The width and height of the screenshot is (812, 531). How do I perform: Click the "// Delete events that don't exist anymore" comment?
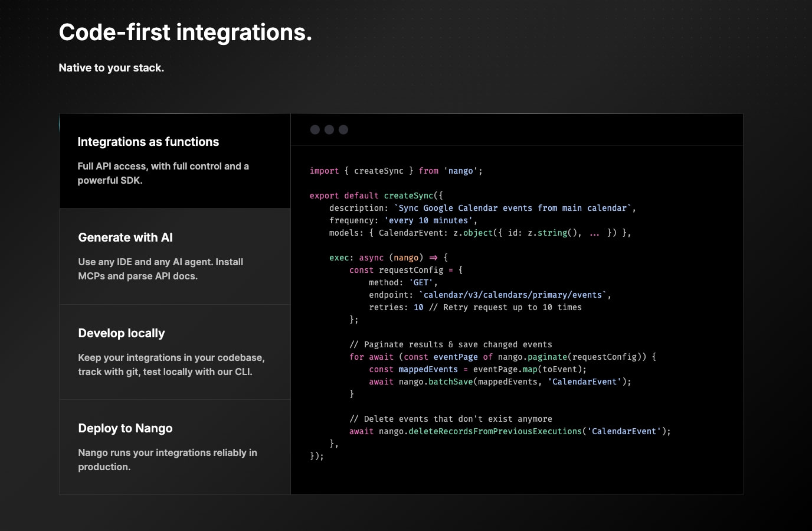(x=451, y=419)
